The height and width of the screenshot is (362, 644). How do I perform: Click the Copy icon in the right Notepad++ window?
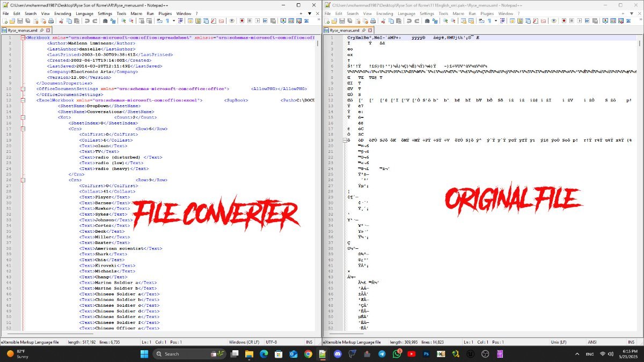tap(391, 21)
